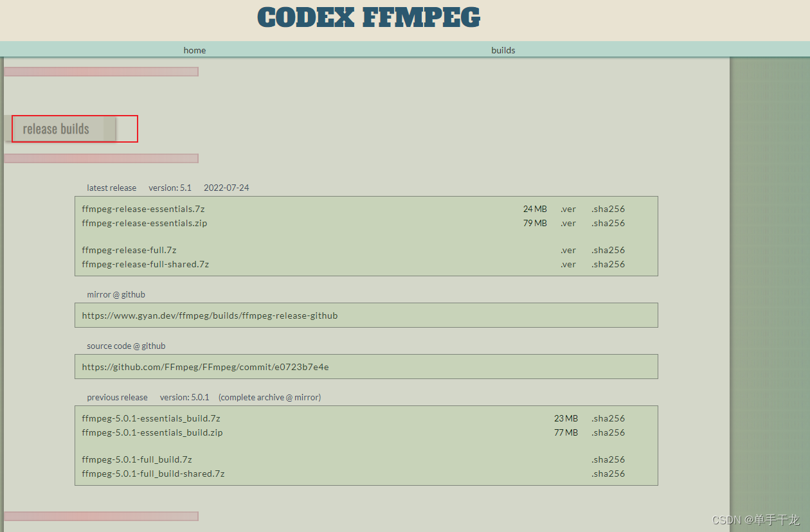This screenshot has width=810, height=532.
Task: Open .ver link for ffmpeg-release-full.7z
Action: click(568, 250)
